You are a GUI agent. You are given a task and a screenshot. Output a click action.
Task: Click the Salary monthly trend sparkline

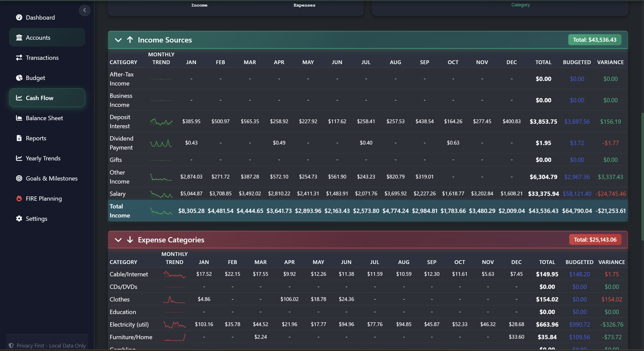tap(161, 194)
